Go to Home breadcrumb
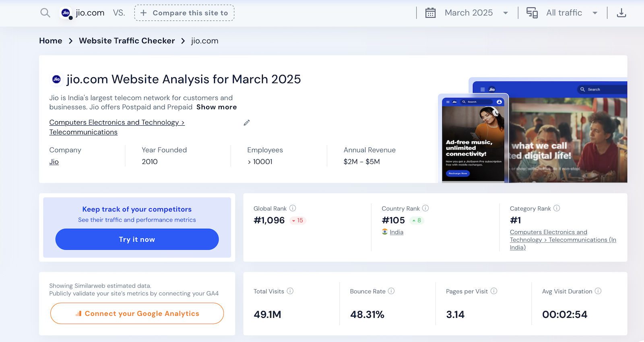Viewport: 644px width, 342px height. point(51,41)
